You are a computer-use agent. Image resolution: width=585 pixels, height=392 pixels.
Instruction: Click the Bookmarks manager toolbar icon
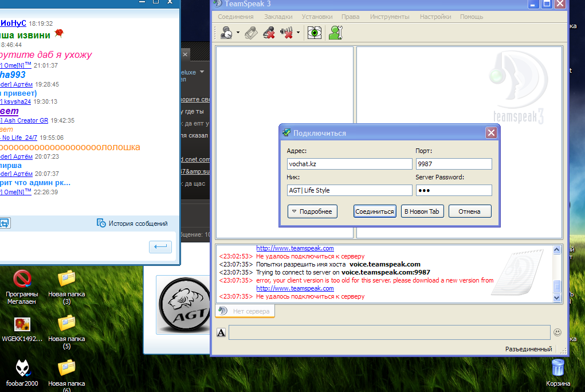tap(251, 33)
